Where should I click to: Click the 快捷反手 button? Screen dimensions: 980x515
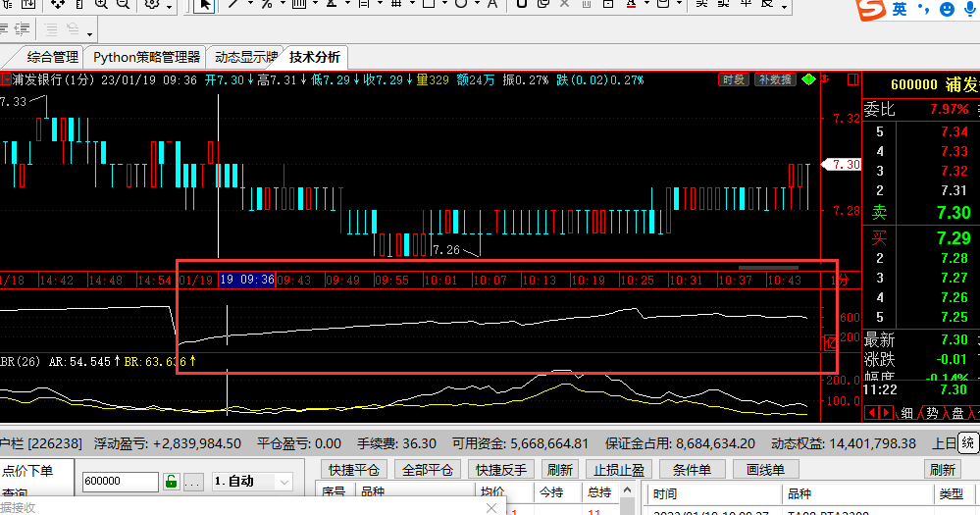[x=501, y=469]
